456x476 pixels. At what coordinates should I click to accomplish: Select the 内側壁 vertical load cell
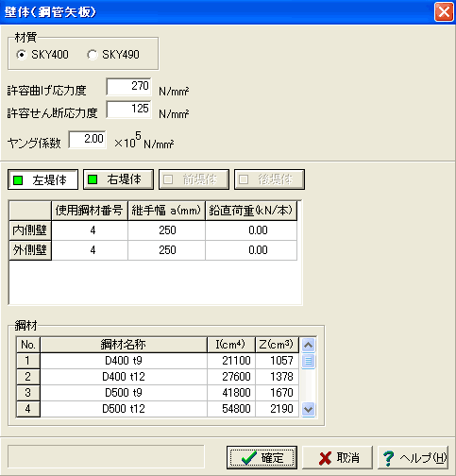(x=251, y=230)
